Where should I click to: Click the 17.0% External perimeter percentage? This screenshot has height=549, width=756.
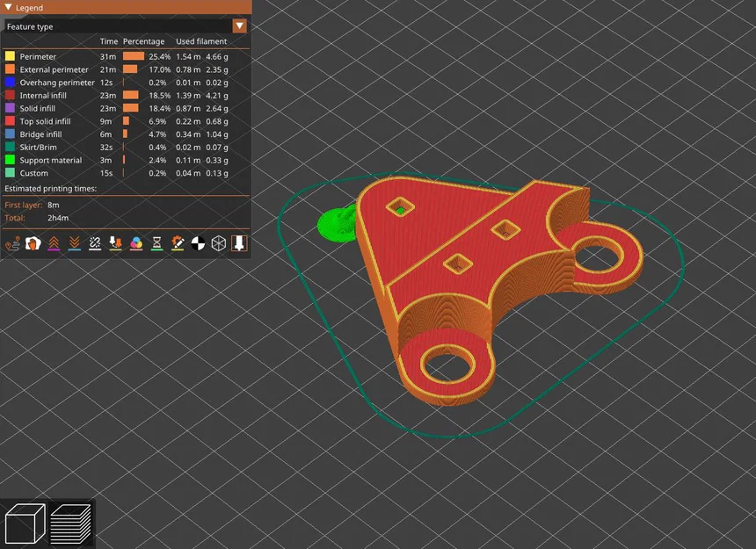click(x=160, y=69)
